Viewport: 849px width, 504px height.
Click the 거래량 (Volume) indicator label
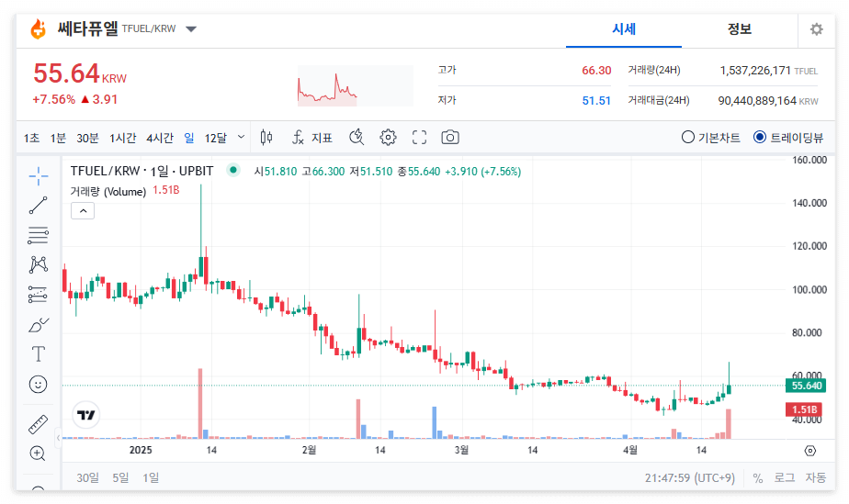[108, 192]
